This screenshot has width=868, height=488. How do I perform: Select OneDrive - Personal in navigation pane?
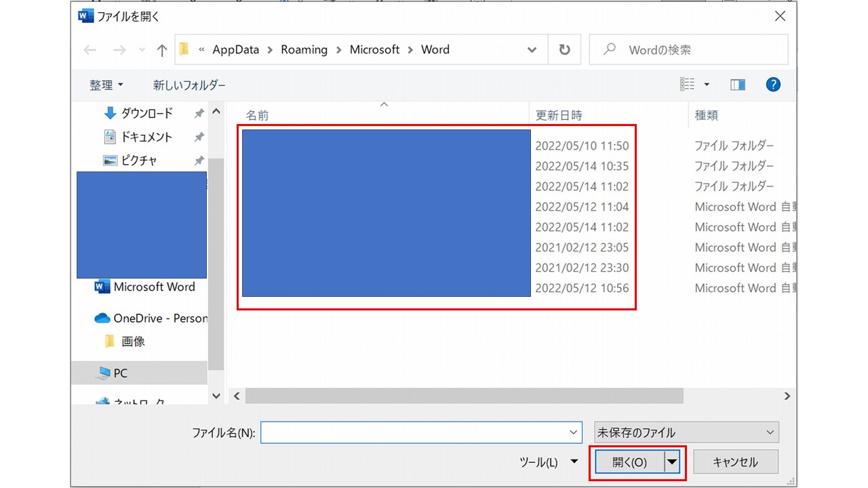(151, 318)
